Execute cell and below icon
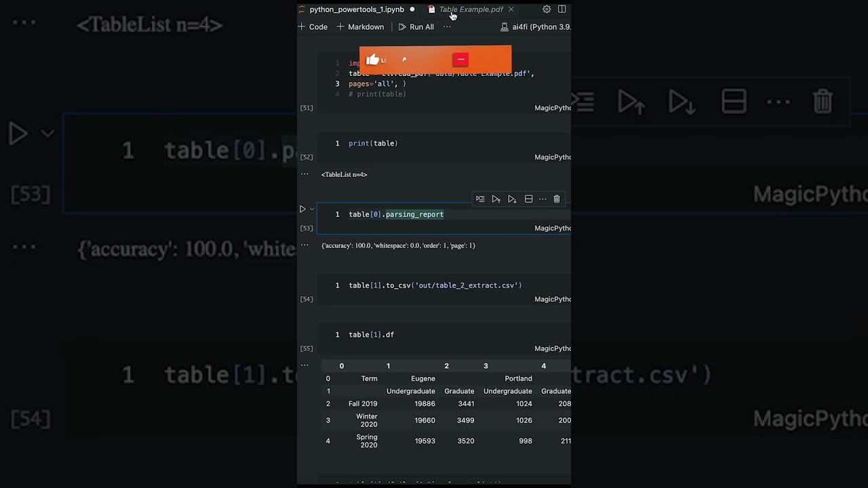This screenshot has height=488, width=868. (x=512, y=199)
